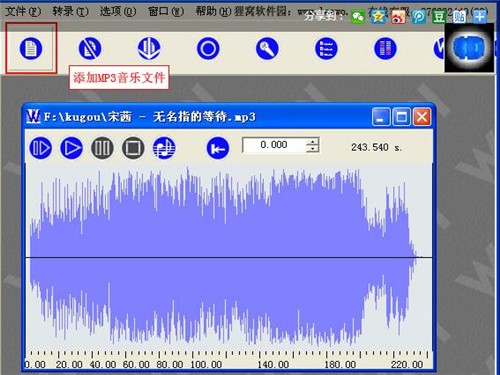Screen dimensions: 500x375
Task: Stop playback with the square stop button
Action: (x=133, y=148)
